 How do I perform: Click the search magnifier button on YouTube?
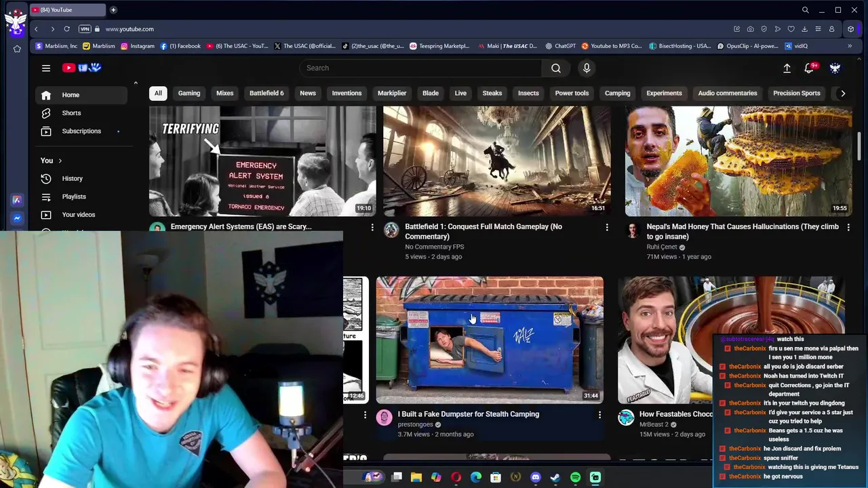(x=556, y=68)
